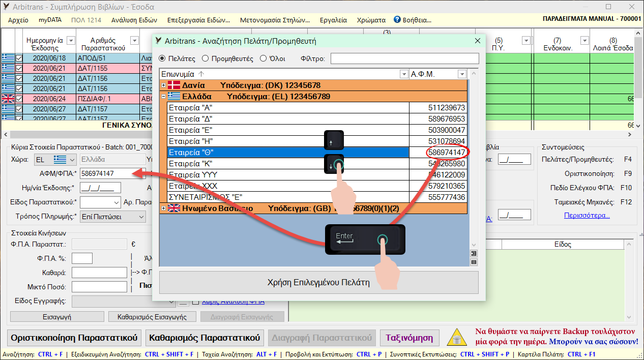Click the Arbitrans bird icon in the main title bar

6,7
